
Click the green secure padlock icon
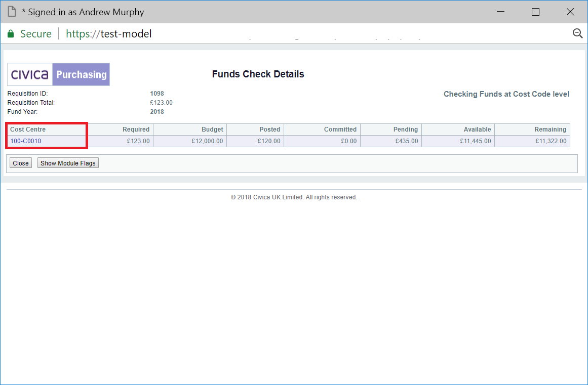point(11,34)
